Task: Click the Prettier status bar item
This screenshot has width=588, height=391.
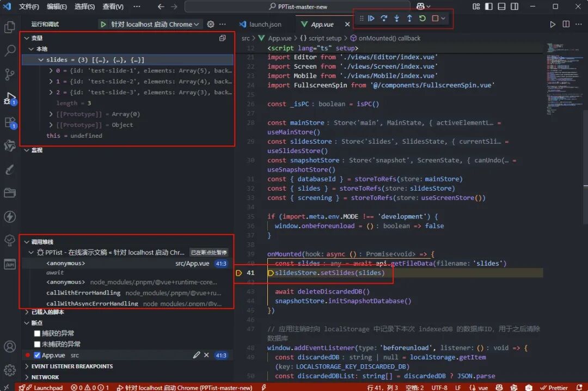Action: pyautogui.click(x=554, y=388)
